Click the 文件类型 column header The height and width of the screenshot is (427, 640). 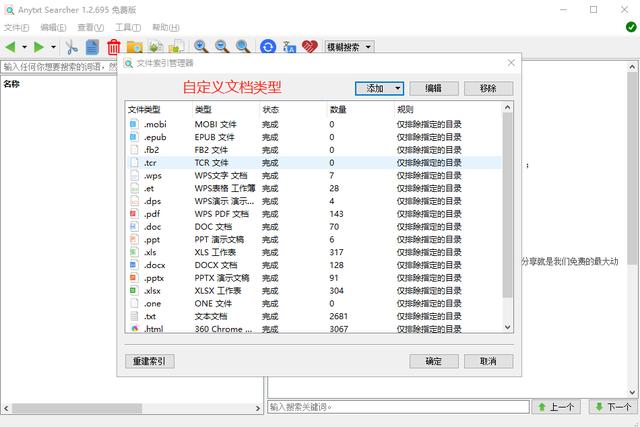pyautogui.click(x=159, y=109)
